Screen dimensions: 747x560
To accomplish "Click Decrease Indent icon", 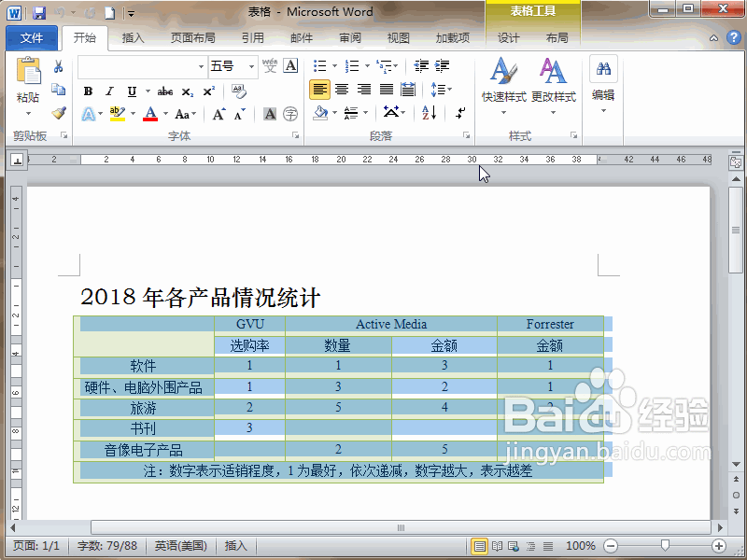I will coord(421,65).
